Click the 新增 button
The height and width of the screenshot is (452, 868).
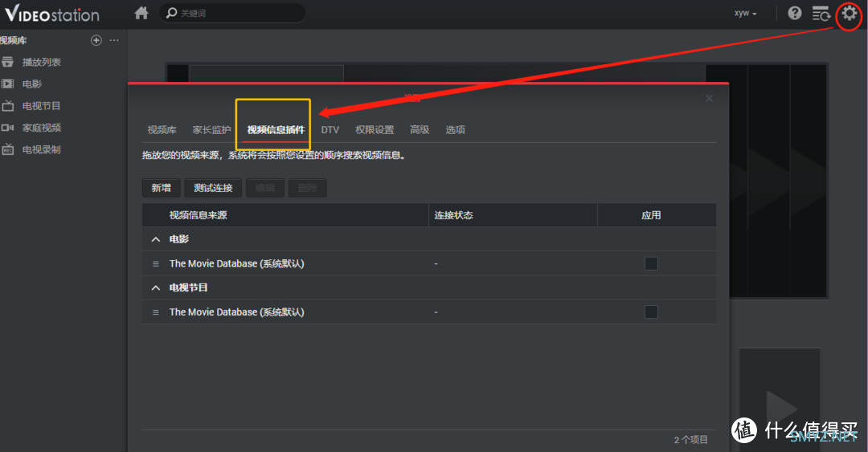pos(161,188)
